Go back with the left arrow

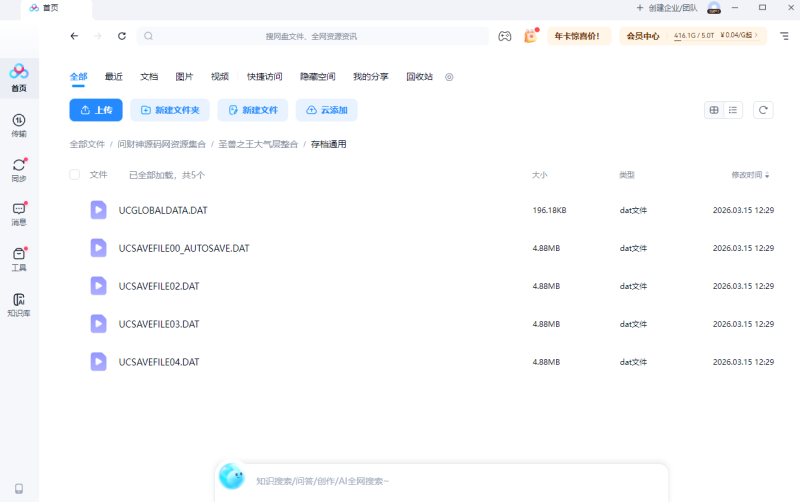click(x=74, y=36)
